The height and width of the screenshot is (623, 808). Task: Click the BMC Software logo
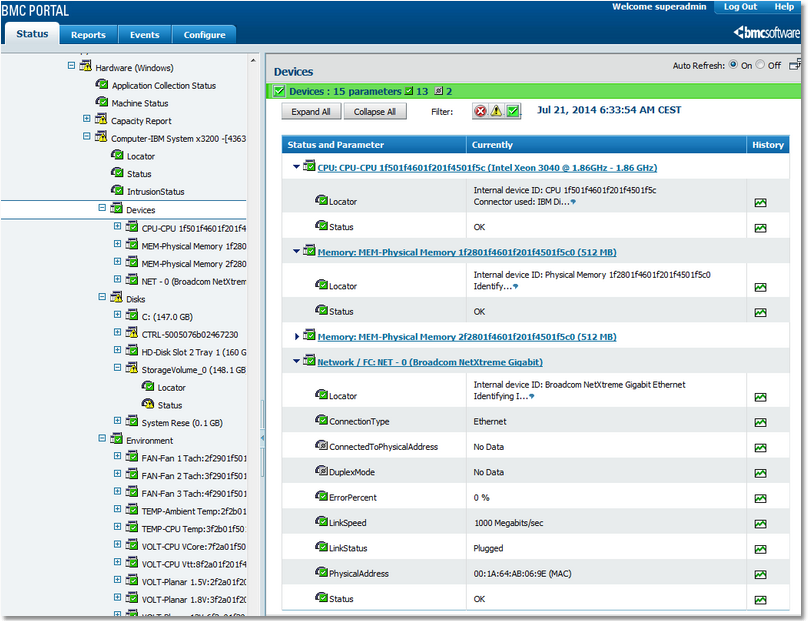pos(767,32)
